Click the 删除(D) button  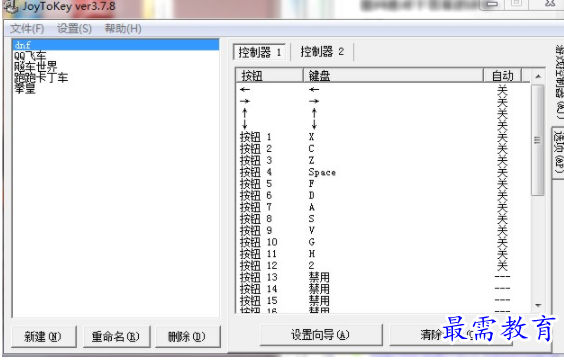click(x=188, y=337)
